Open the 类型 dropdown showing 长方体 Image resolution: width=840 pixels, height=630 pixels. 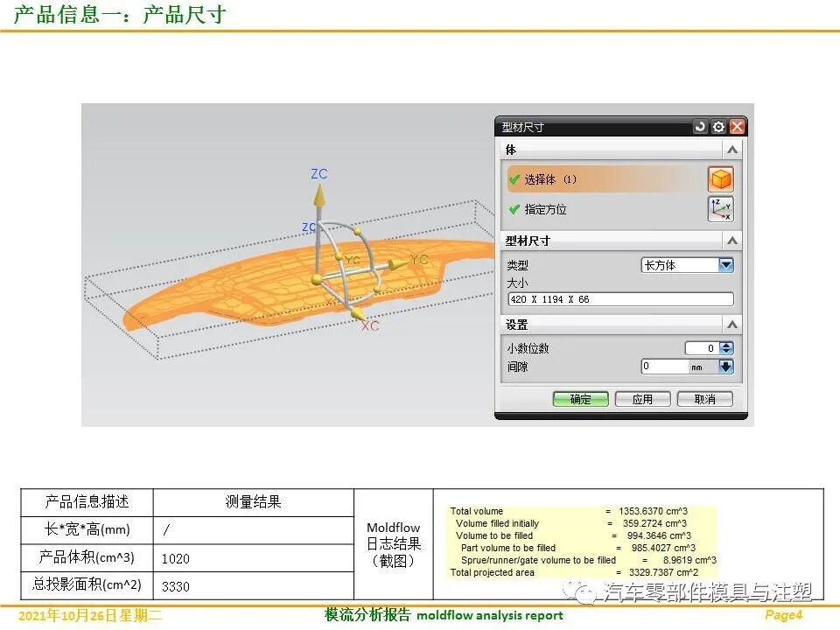click(725, 265)
